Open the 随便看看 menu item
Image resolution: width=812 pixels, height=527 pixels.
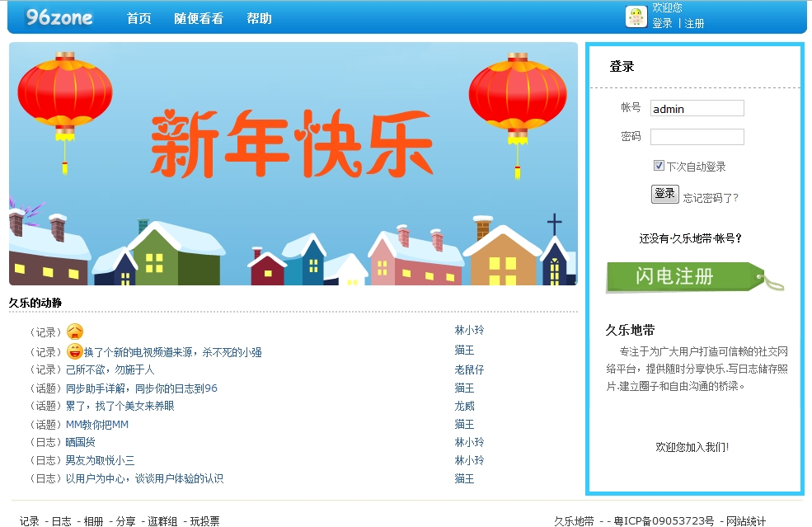[x=199, y=19]
